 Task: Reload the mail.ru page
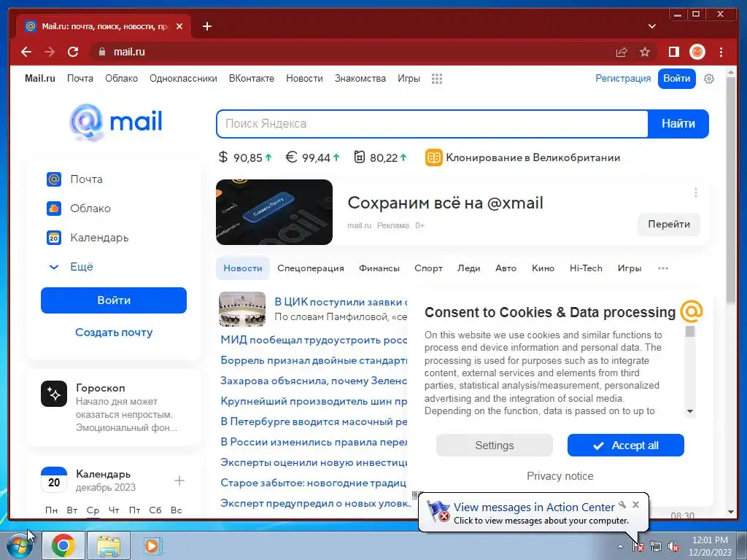click(x=73, y=52)
